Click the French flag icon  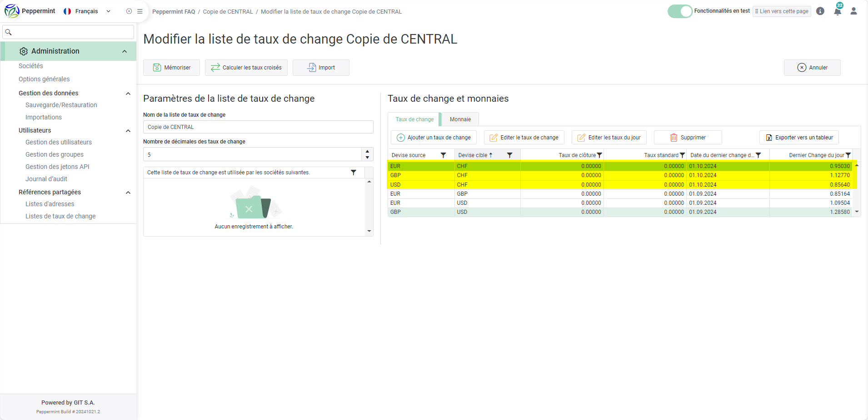[67, 11]
